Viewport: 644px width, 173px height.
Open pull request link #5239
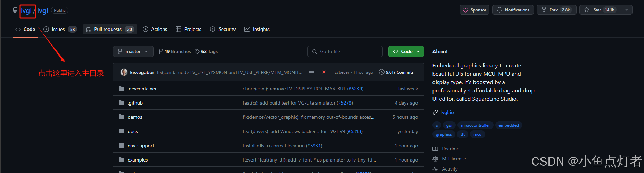(x=355, y=89)
